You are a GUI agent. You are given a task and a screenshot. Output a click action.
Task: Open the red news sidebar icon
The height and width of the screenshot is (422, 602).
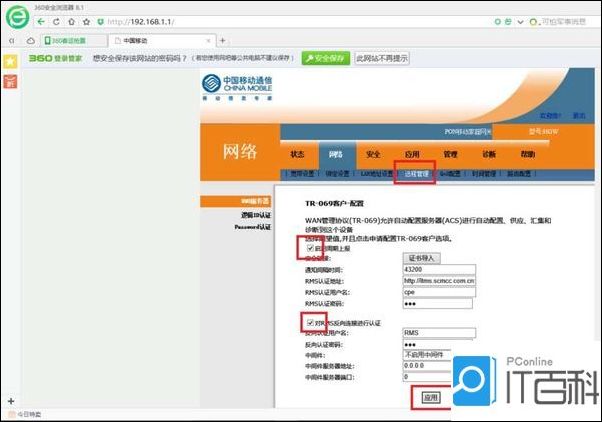[10, 81]
